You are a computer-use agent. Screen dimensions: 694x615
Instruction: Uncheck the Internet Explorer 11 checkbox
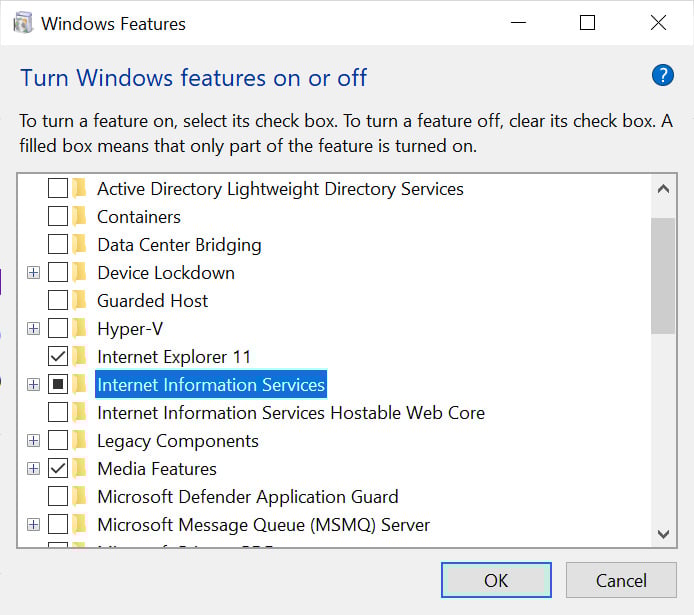58,356
